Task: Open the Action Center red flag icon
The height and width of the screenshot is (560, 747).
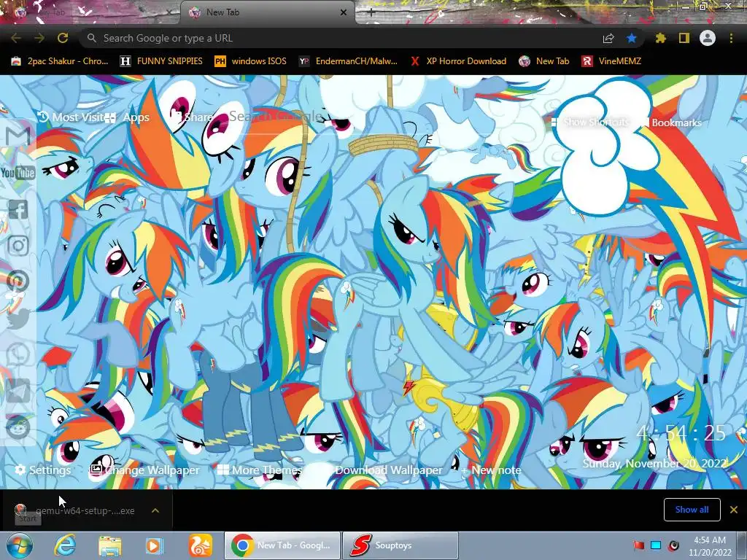Action: (x=639, y=545)
